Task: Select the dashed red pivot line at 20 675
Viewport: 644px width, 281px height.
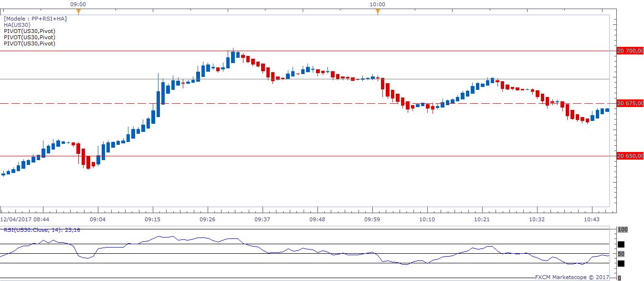Action: [x=306, y=103]
